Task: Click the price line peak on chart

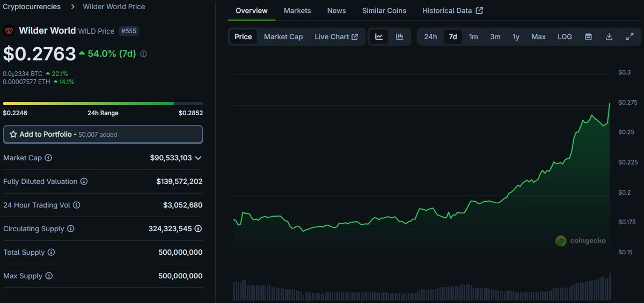Action: tap(610, 104)
